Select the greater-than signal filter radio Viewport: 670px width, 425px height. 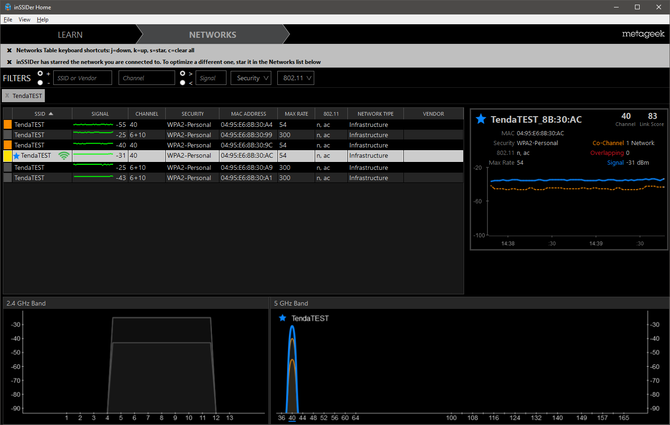tap(182, 73)
